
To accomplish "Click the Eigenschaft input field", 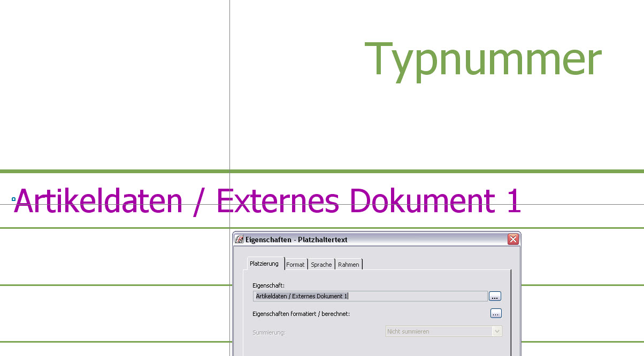I will pos(370,296).
